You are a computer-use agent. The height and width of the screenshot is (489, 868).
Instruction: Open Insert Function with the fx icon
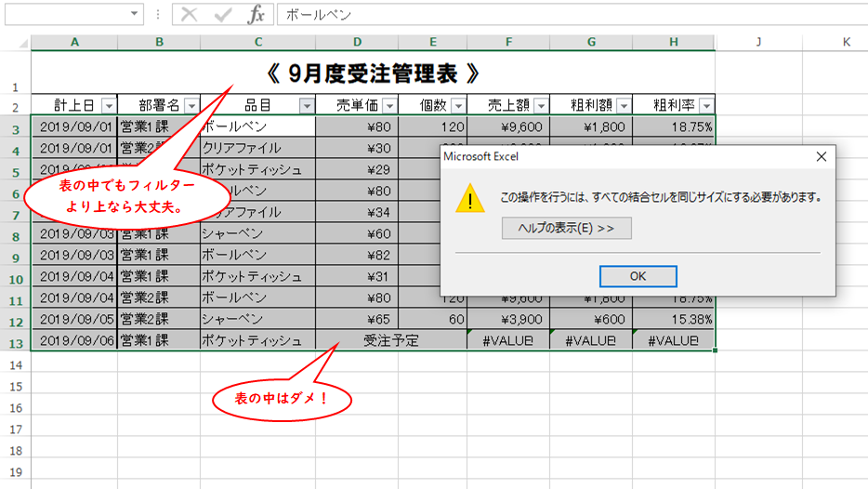pyautogui.click(x=255, y=15)
